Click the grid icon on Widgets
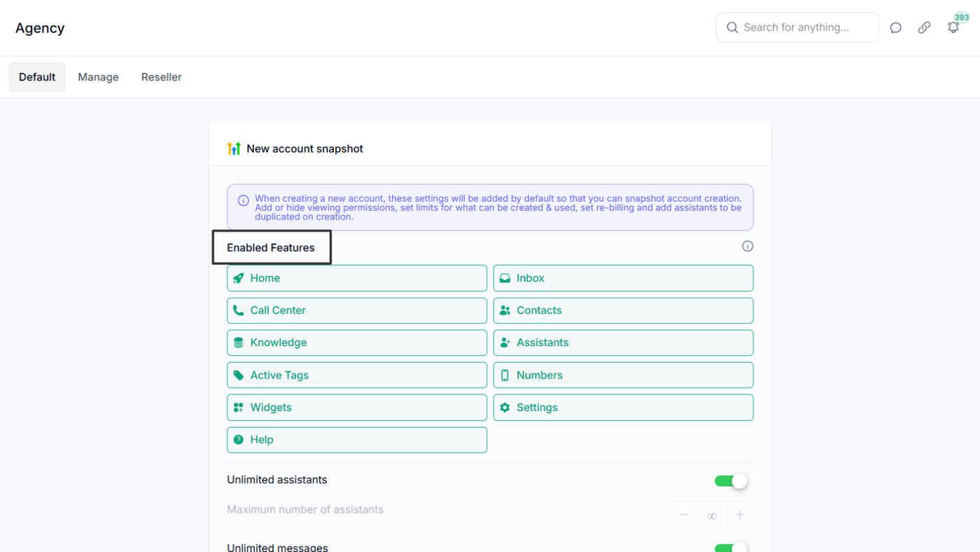Image resolution: width=980 pixels, height=552 pixels. coord(239,408)
